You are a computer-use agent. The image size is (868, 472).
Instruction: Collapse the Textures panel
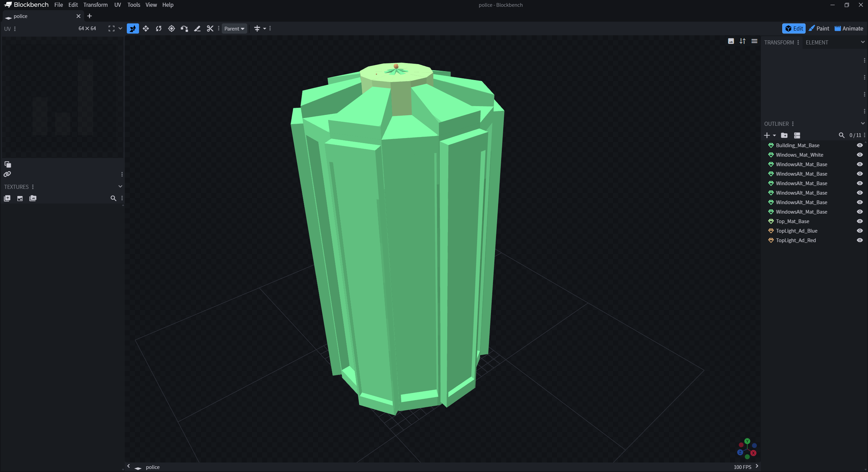(x=120, y=186)
